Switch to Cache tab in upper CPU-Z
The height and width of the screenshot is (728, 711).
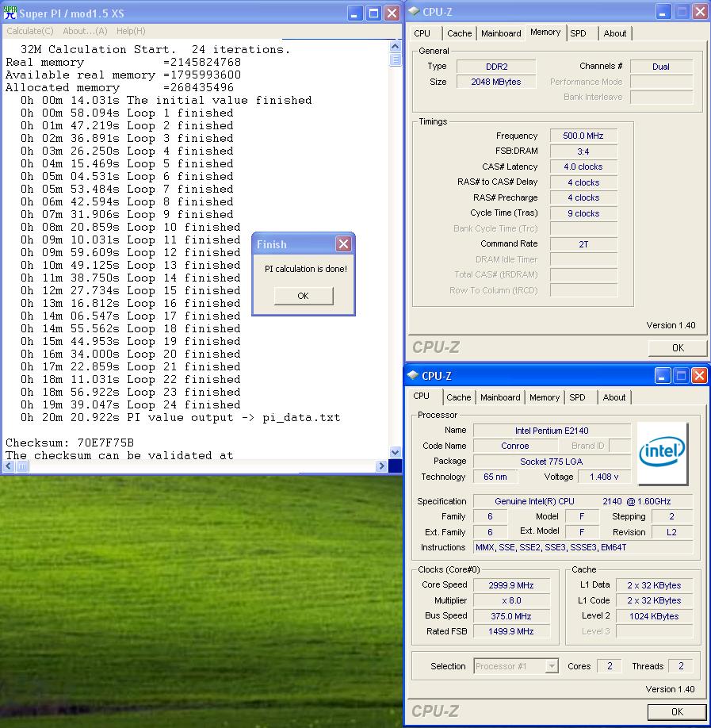point(460,33)
